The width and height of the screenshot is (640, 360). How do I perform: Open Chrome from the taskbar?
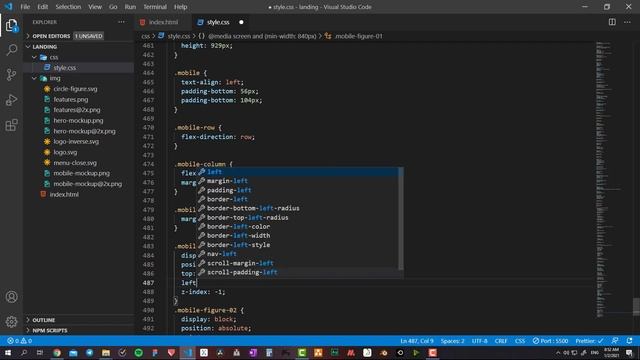(57, 353)
